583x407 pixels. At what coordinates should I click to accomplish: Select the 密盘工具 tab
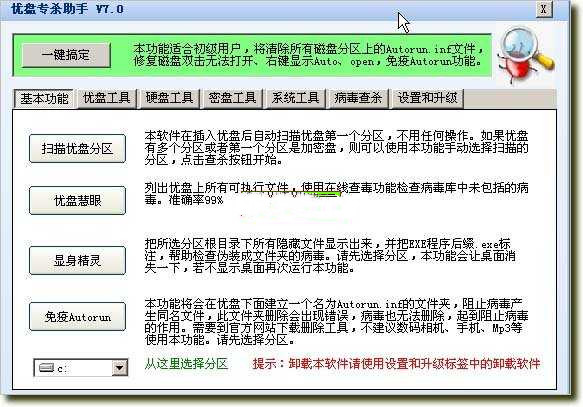[232, 98]
